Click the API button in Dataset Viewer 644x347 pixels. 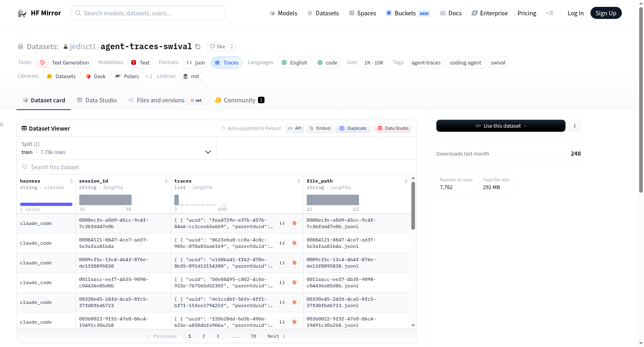[x=295, y=128]
